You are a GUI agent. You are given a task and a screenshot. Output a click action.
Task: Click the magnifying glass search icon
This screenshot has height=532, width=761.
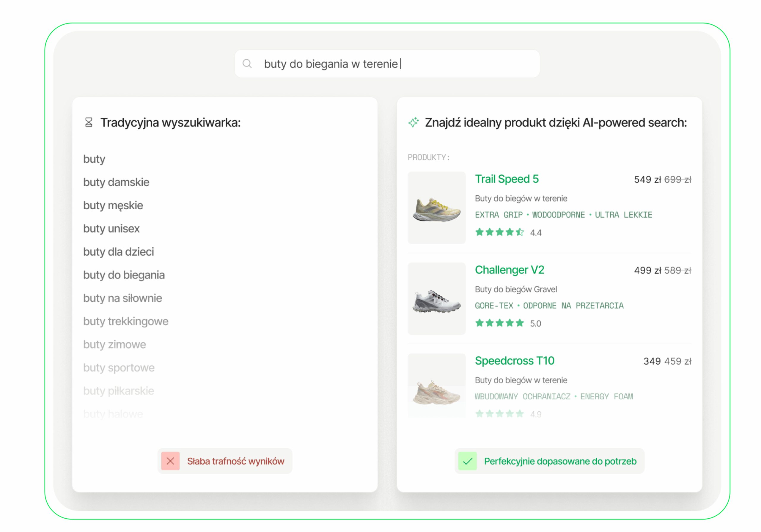[x=247, y=63]
